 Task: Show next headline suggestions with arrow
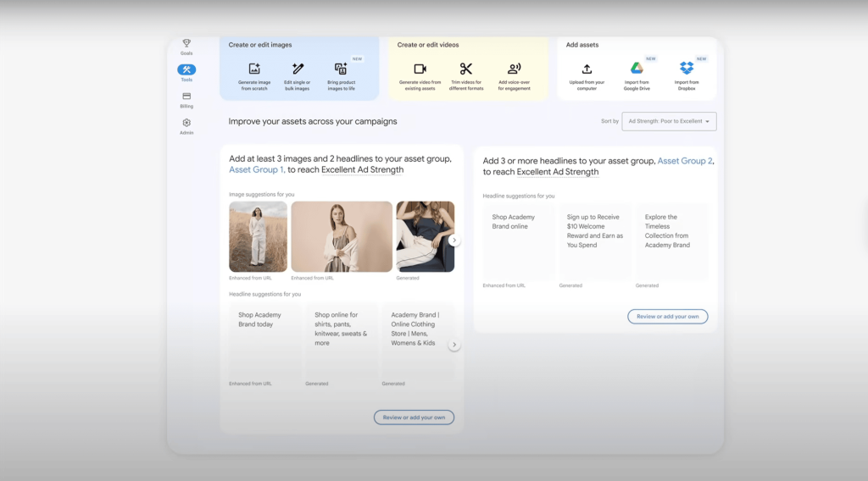click(454, 345)
